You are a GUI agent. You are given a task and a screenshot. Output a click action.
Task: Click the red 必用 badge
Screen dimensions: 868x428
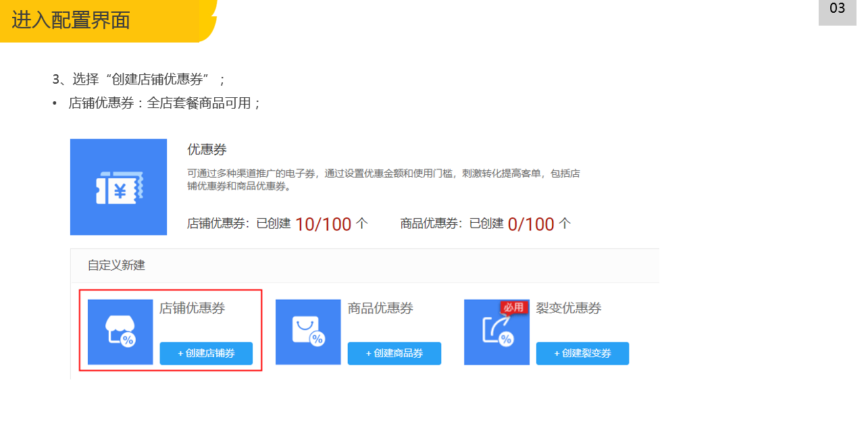pos(513,308)
